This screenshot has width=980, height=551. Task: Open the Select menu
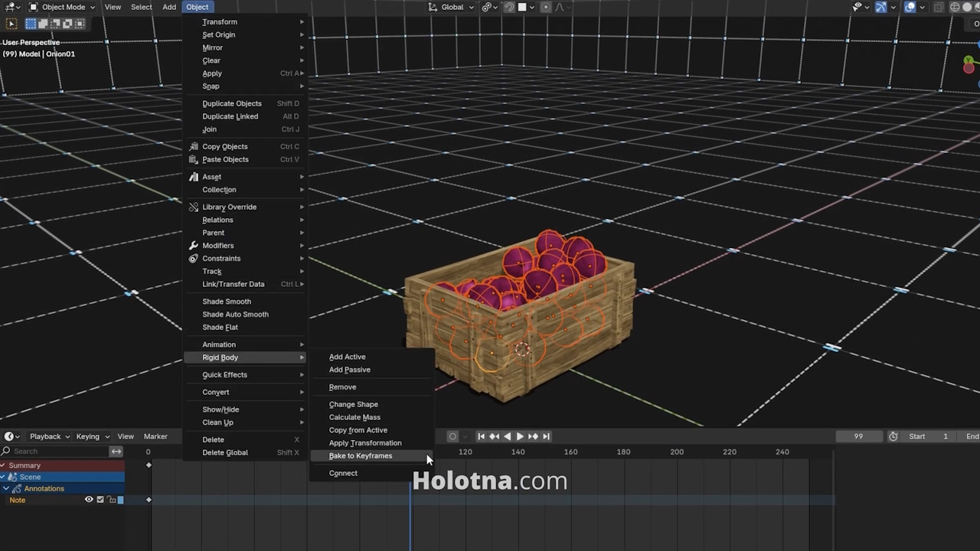point(142,7)
